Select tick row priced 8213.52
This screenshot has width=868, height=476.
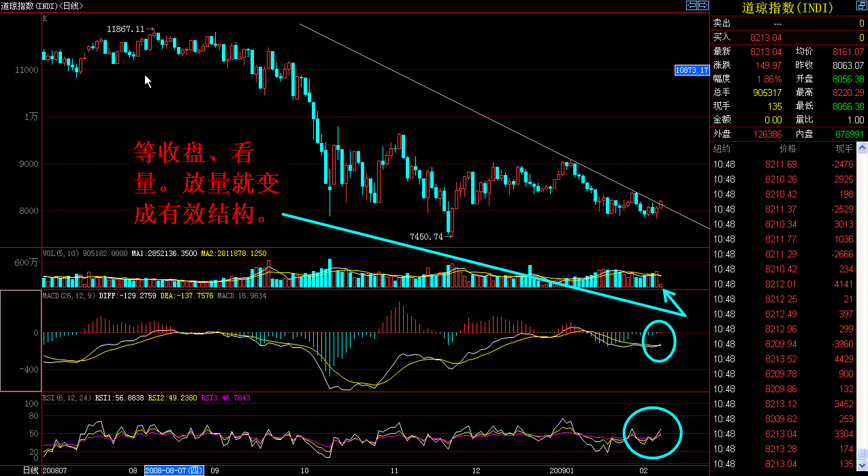[784, 359]
